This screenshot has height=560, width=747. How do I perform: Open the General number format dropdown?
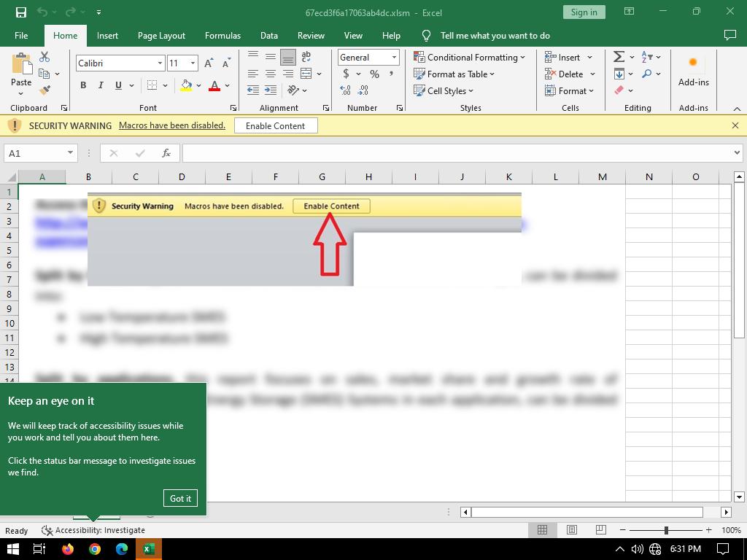pos(394,58)
